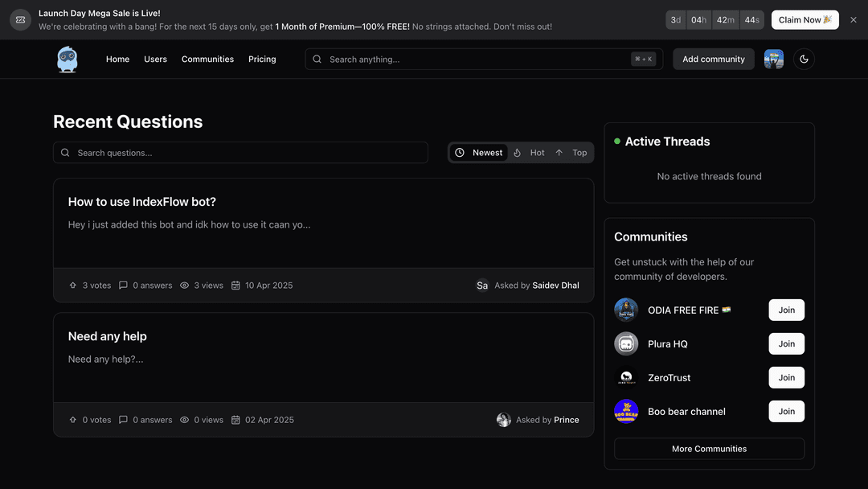Screen dimensions: 868x489
Task: Open the Communities nav item
Action: click(207, 59)
